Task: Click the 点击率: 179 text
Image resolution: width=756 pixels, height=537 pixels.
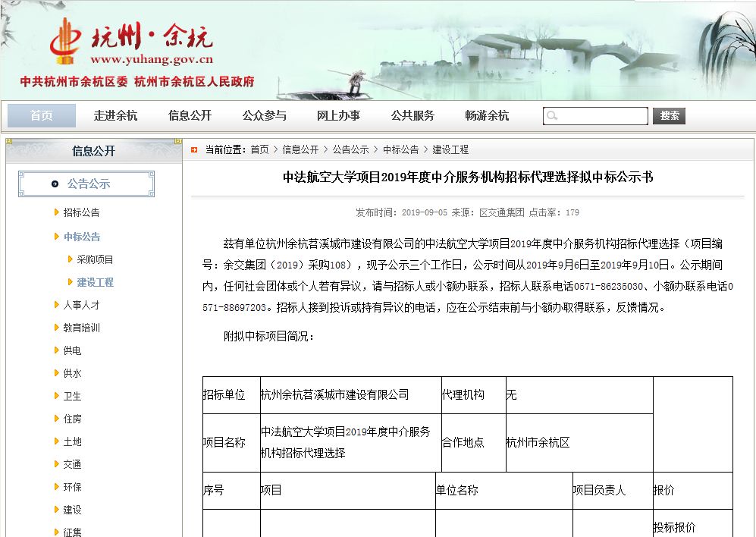Action: (x=554, y=213)
